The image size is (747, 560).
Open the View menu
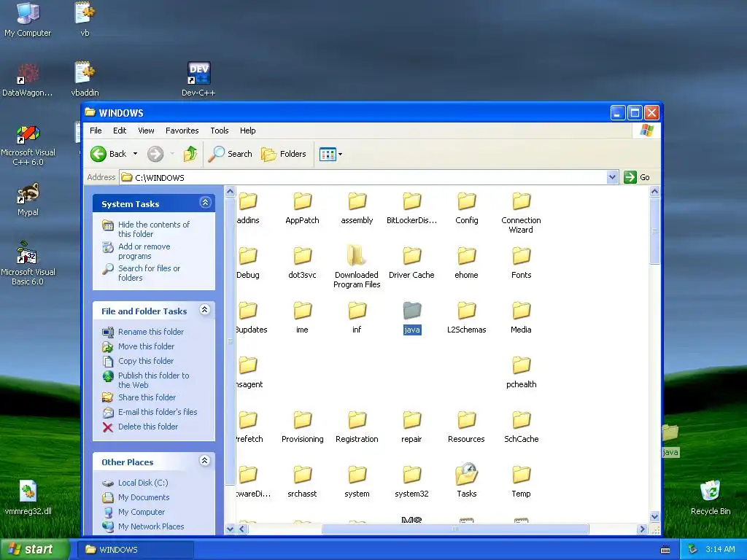tap(146, 131)
